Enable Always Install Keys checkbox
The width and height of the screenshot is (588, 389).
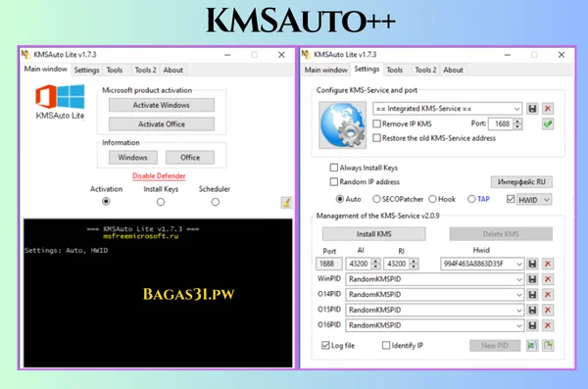click(334, 168)
